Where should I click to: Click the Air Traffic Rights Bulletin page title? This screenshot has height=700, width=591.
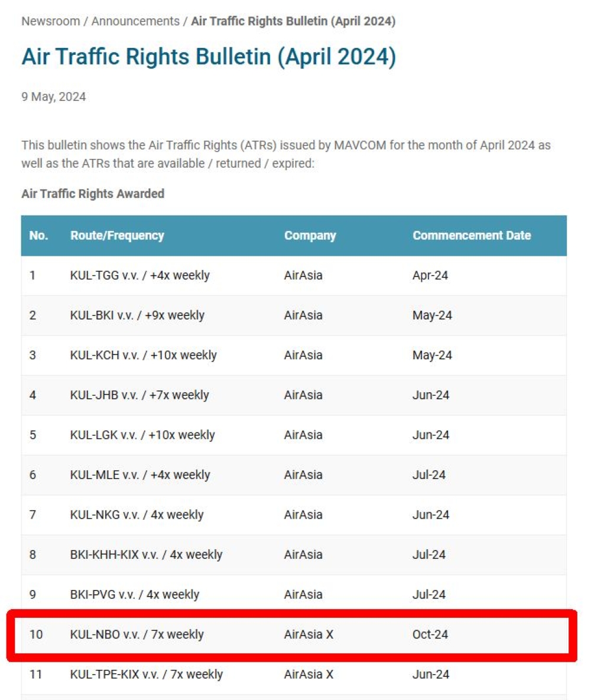click(x=209, y=57)
